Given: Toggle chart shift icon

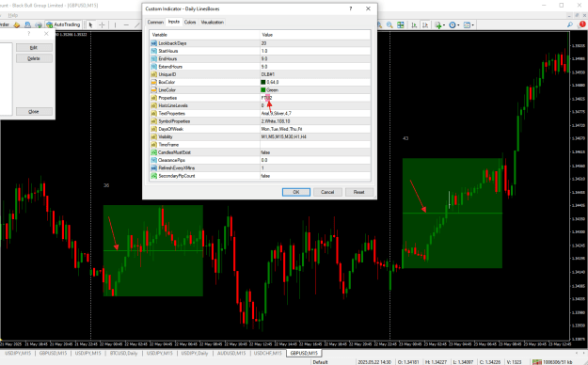Looking at the screenshot, I should point(425,24).
